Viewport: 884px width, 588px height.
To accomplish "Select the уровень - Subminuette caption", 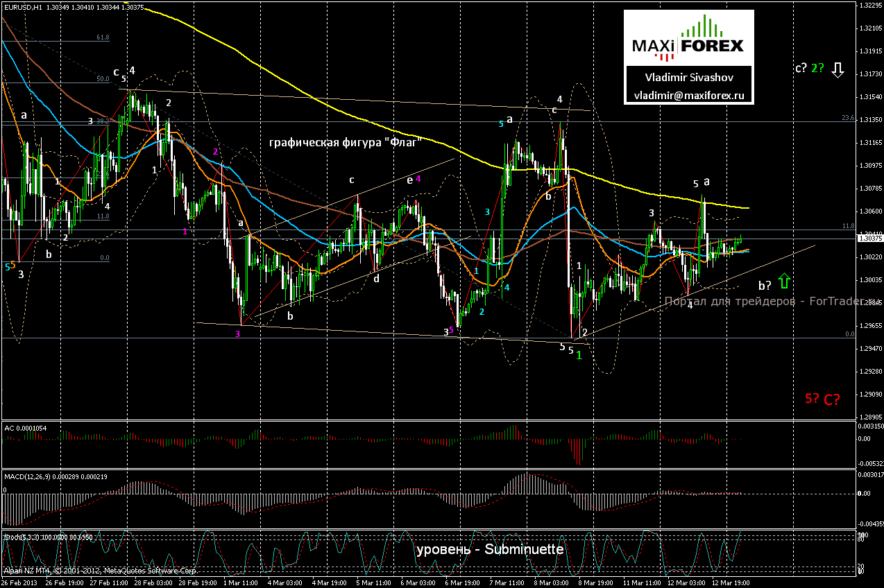I will pos(490,550).
